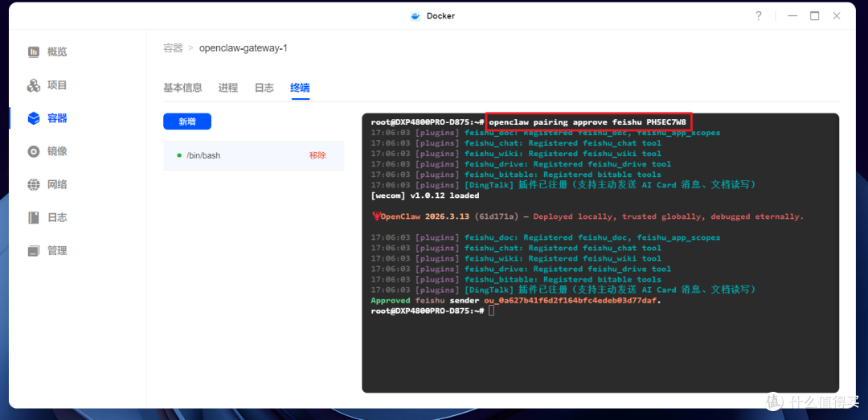Select the /bin/bash terminal session

pyautogui.click(x=253, y=156)
